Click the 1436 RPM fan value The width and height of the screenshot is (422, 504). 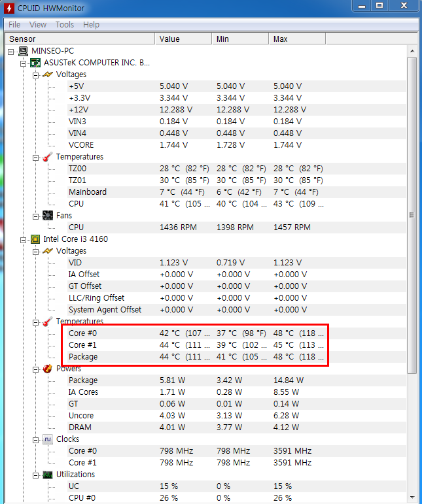click(178, 227)
